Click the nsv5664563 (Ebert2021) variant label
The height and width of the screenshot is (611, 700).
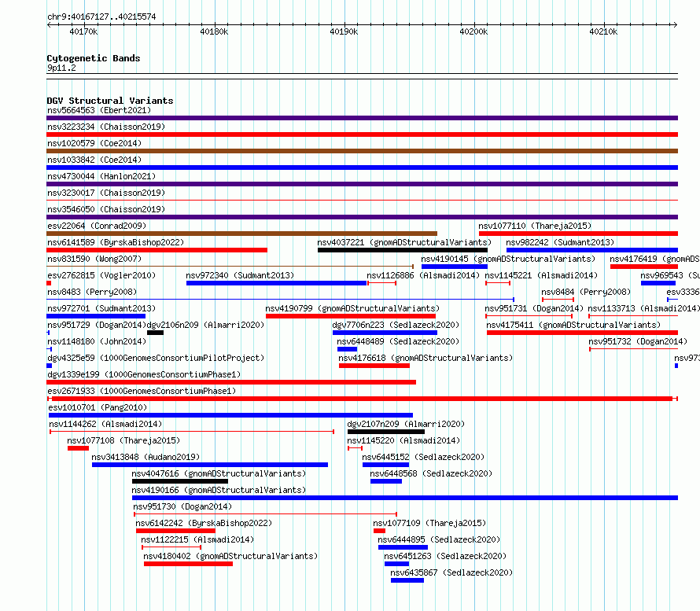tap(99, 110)
